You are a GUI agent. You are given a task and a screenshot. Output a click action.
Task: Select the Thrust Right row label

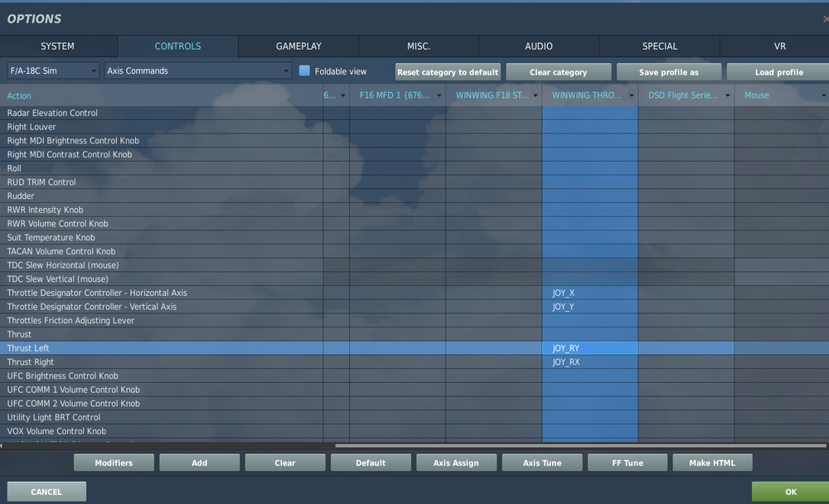click(30, 361)
